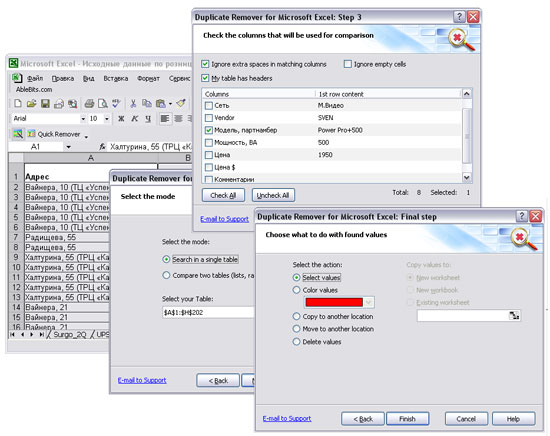The width and height of the screenshot is (550, 436).
Task: Open the color values dropdown arrow
Action: tap(368, 302)
